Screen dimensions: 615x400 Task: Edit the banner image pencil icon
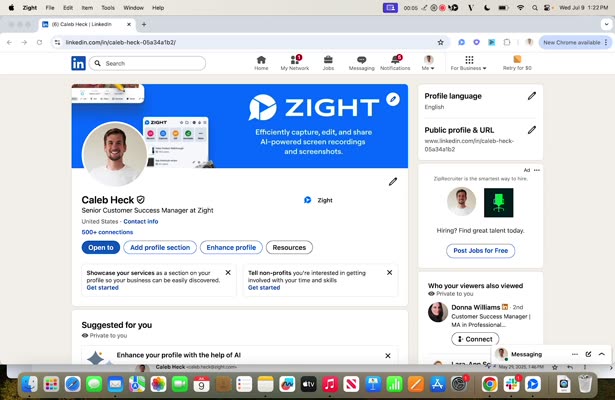coord(393,99)
